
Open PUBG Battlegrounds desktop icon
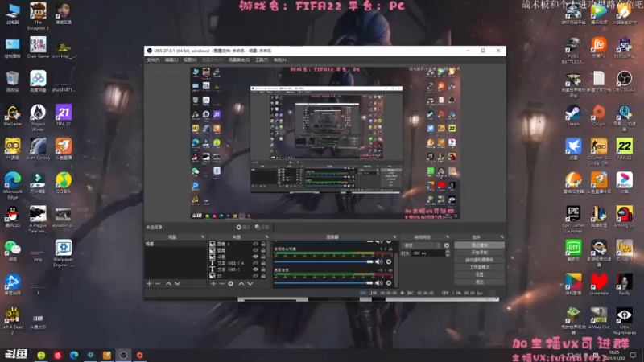pos(573,51)
